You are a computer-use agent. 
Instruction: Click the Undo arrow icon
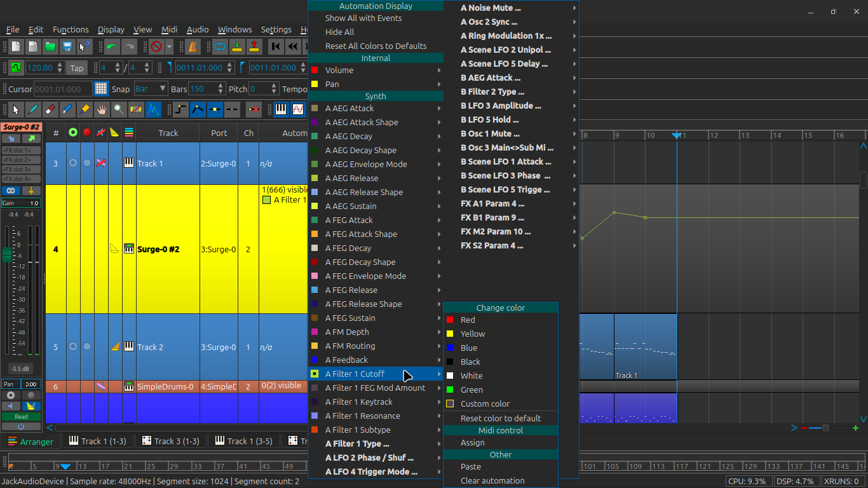coord(112,46)
